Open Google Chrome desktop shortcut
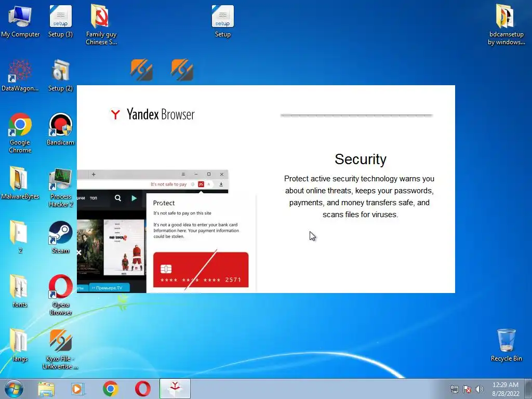This screenshot has height=399, width=532. point(20,133)
